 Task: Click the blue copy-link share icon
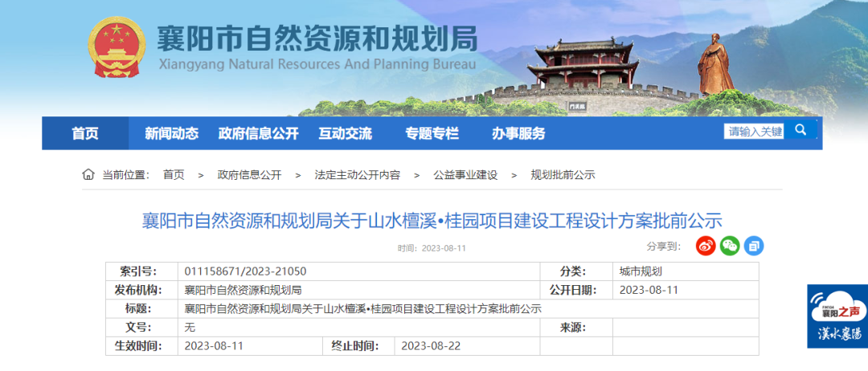click(x=754, y=246)
